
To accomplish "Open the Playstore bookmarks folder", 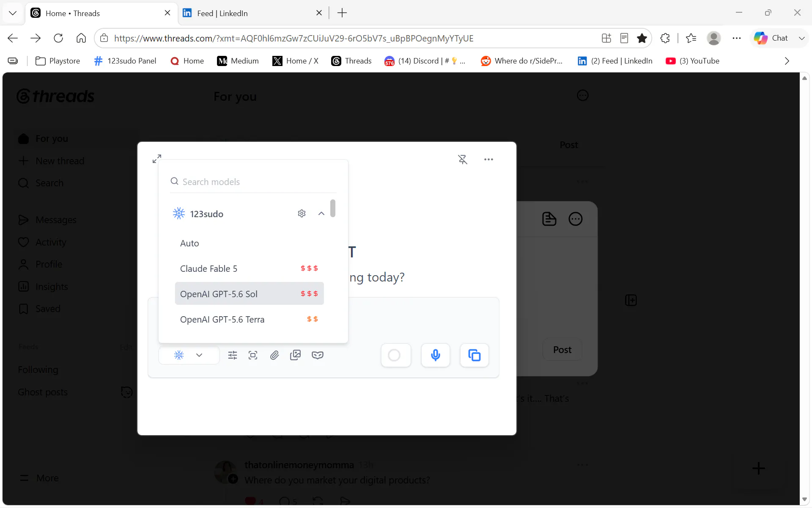I will 58,61.
